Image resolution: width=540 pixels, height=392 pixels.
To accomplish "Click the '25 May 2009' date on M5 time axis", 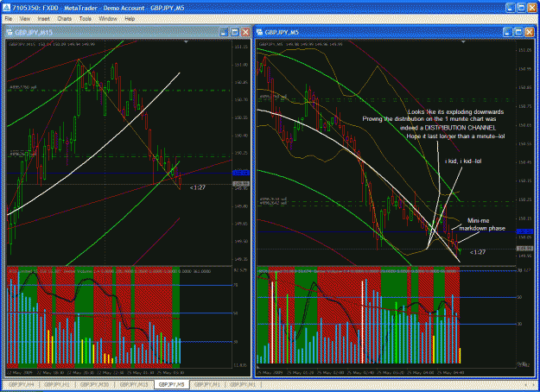I will [x=270, y=373].
